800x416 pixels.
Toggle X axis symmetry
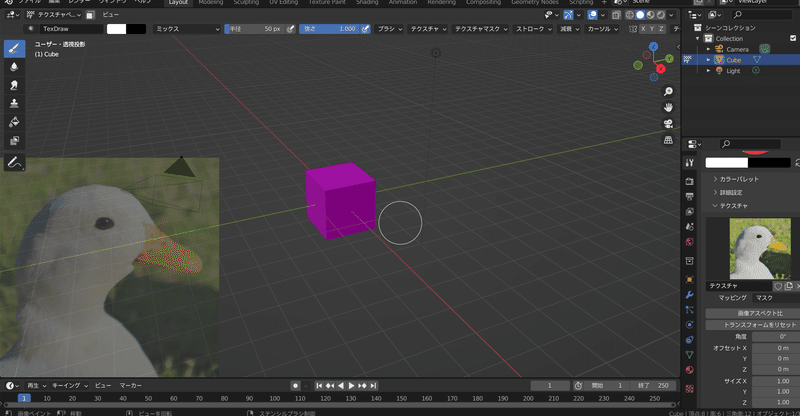point(643,29)
